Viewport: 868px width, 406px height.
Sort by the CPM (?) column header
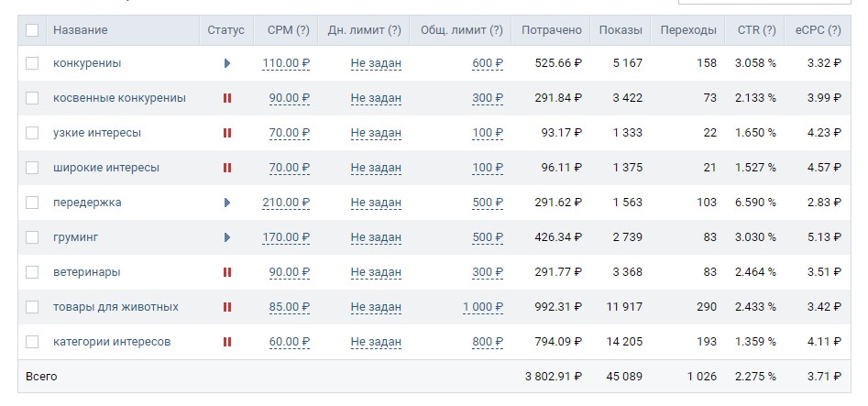(288, 30)
